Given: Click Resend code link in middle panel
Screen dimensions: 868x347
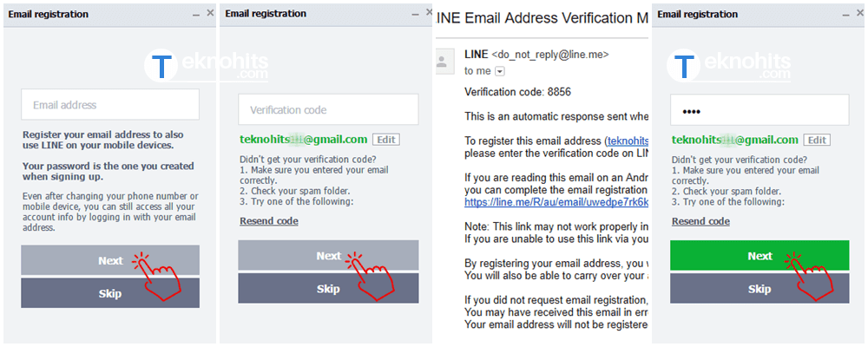Looking at the screenshot, I should coord(269,221).
